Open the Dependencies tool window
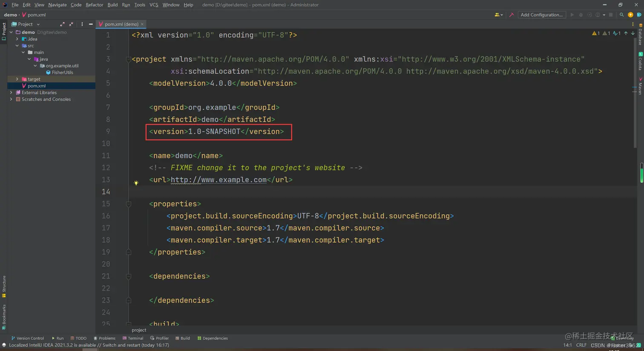The height and width of the screenshot is (351, 644). pos(213,338)
